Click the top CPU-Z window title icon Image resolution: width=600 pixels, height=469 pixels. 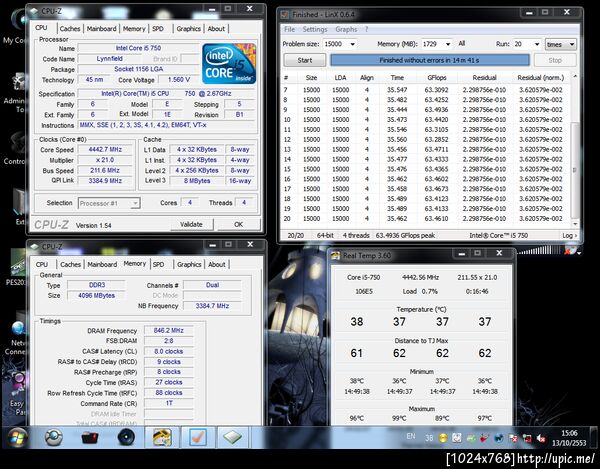tap(34, 11)
